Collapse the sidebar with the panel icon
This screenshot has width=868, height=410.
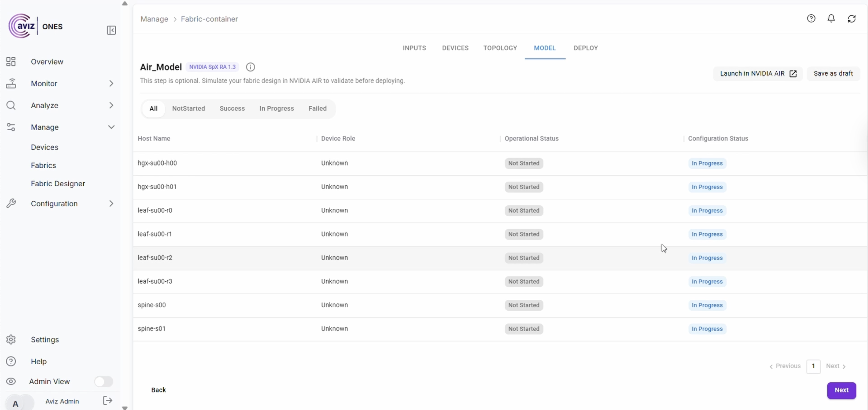click(x=111, y=30)
